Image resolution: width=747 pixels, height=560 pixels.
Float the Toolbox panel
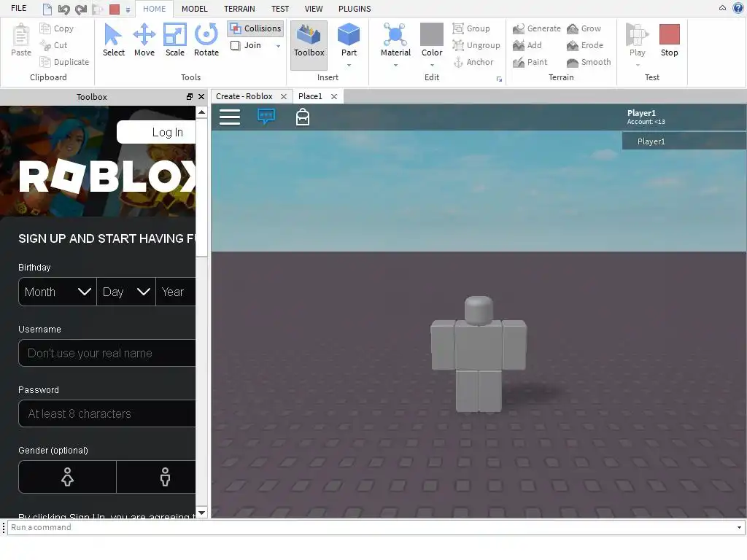(x=190, y=97)
